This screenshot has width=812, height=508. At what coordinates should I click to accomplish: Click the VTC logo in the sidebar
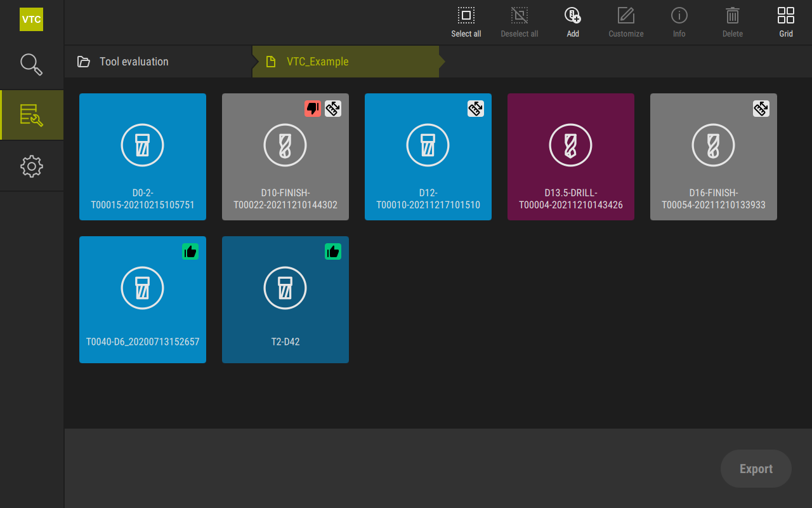31,19
